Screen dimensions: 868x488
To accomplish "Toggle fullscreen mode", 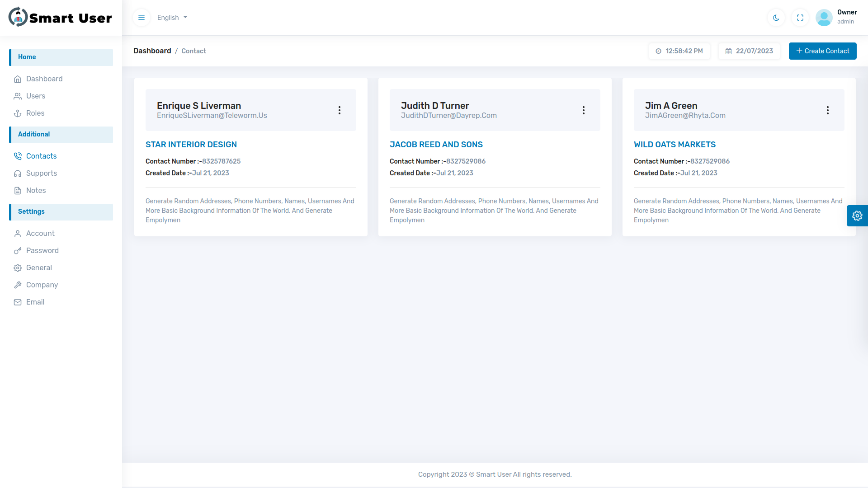I will pos(800,18).
